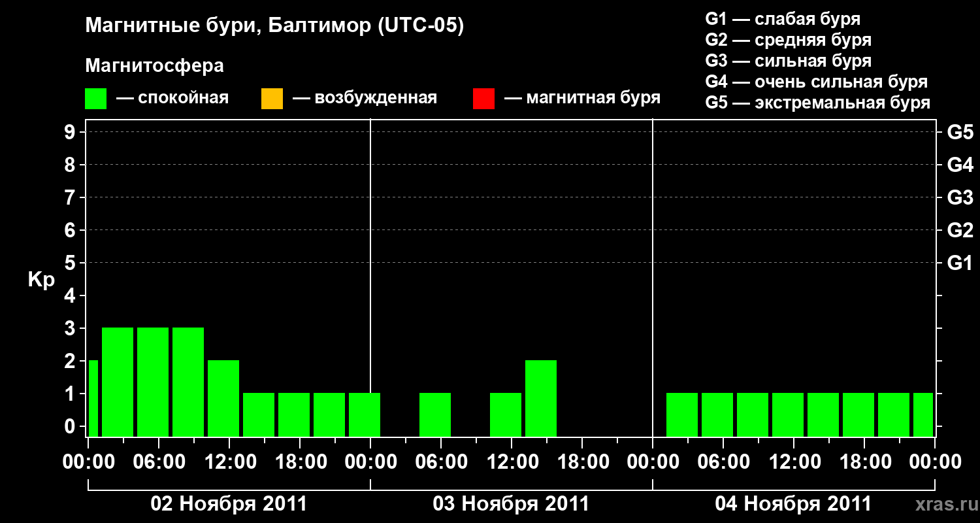Click the narrow Kp 2 bar starting 02 Ноября
Image resolution: width=980 pixels, height=523 pixels.
click(93, 398)
